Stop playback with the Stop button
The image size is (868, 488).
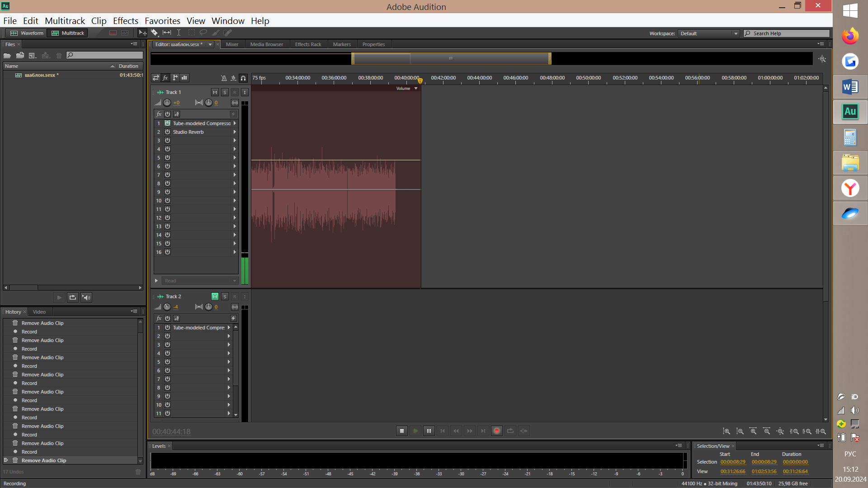[402, 431]
